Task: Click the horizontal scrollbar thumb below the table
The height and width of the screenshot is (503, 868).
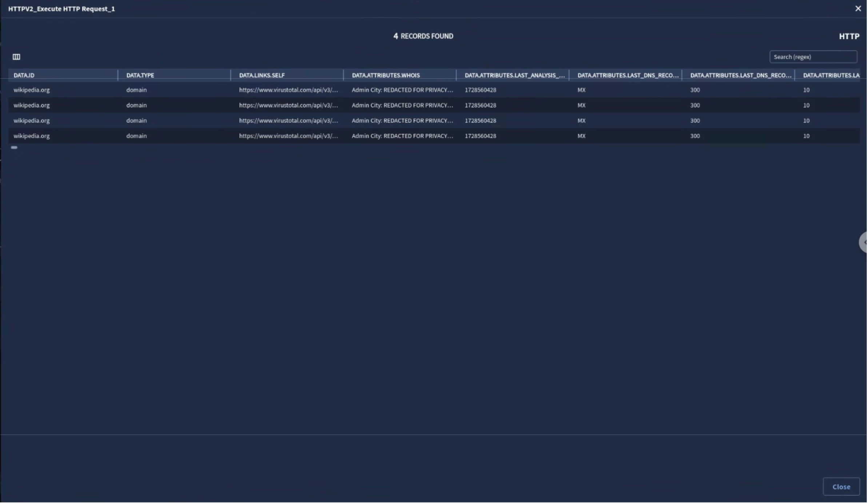Action: [x=14, y=148]
